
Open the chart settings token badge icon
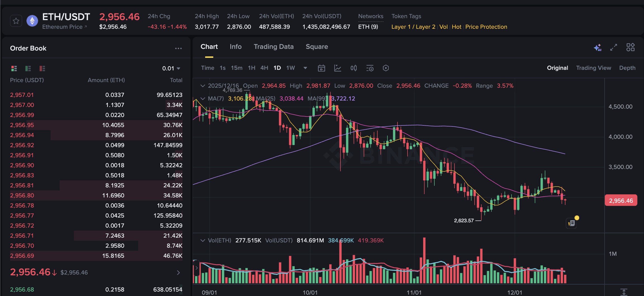click(386, 68)
